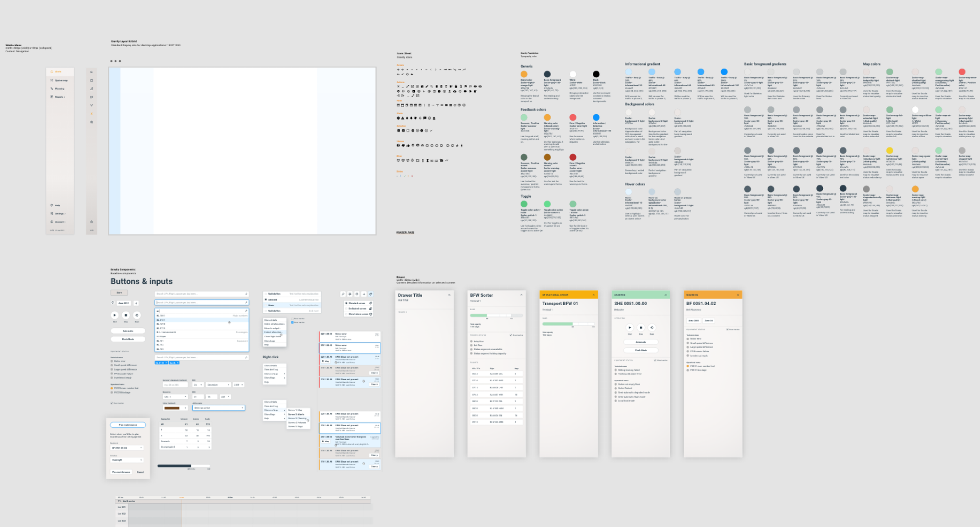Close the Transport BFW 01 error drawer

(x=593, y=295)
